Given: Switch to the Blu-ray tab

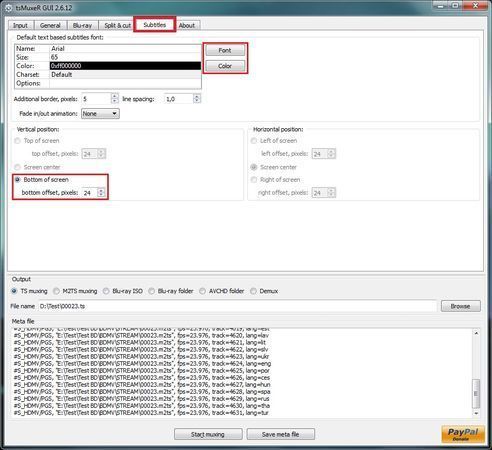Looking at the screenshot, I should (x=82, y=25).
